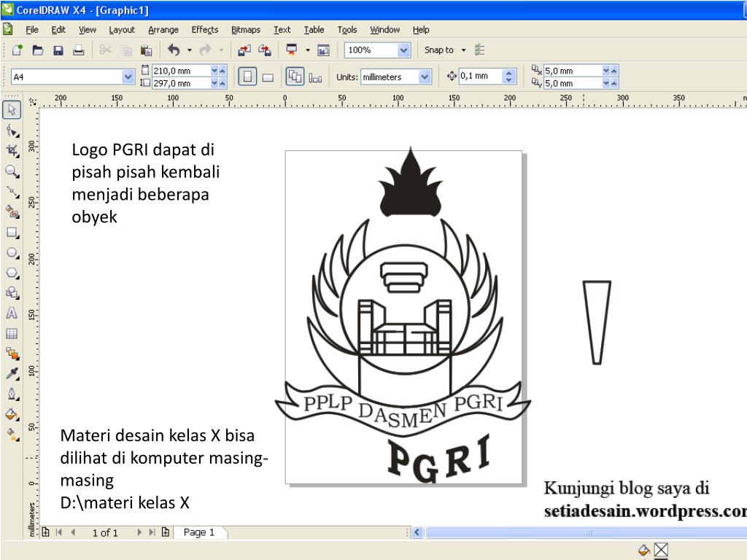The width and height of the screenshot is (747, 560).
Task: Select the Shape tool
Action: tap(12, 131)
